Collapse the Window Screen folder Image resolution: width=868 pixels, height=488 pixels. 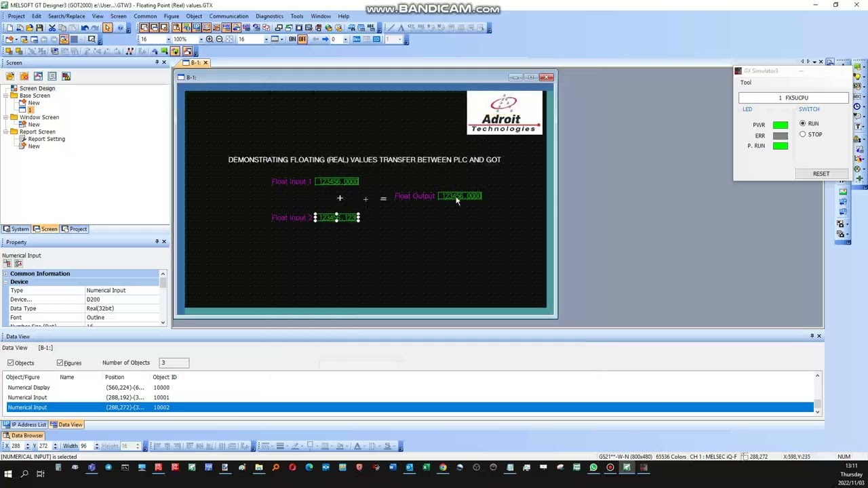(x=5, y=117)
